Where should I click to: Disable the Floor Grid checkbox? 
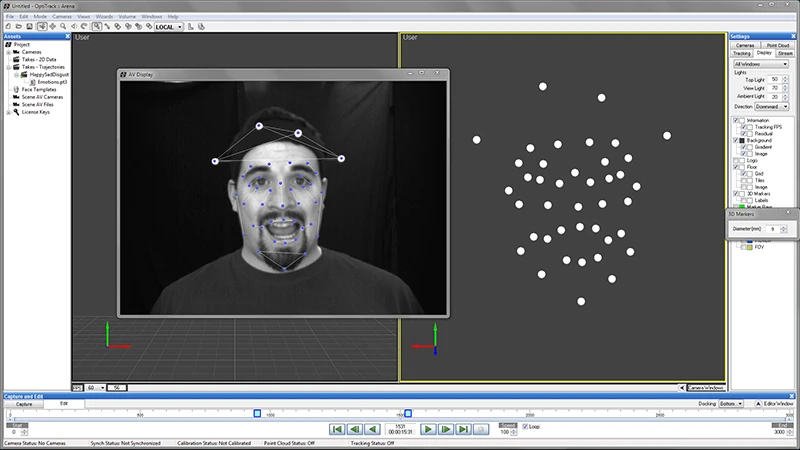pos(741,173)
